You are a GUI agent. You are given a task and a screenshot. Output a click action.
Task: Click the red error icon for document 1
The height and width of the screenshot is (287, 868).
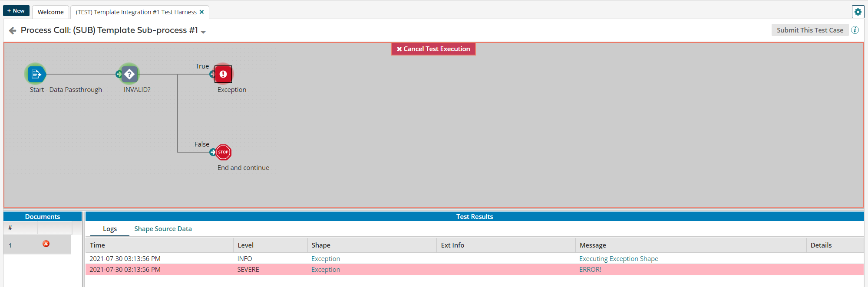pos(46,244)
